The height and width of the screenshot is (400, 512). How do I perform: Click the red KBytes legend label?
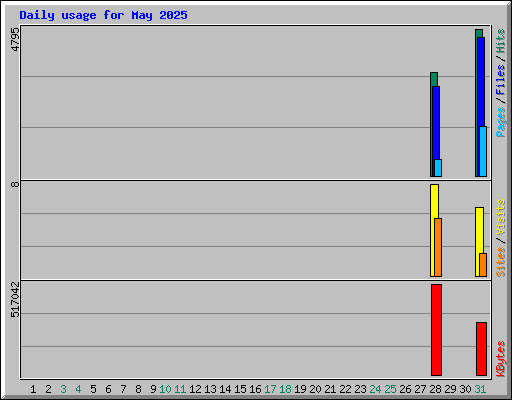500,359
